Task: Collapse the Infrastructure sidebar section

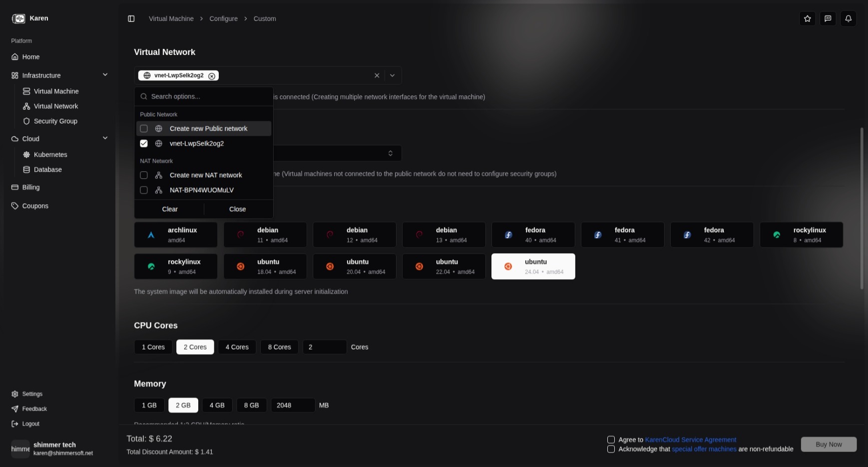Action: [105, 75]
